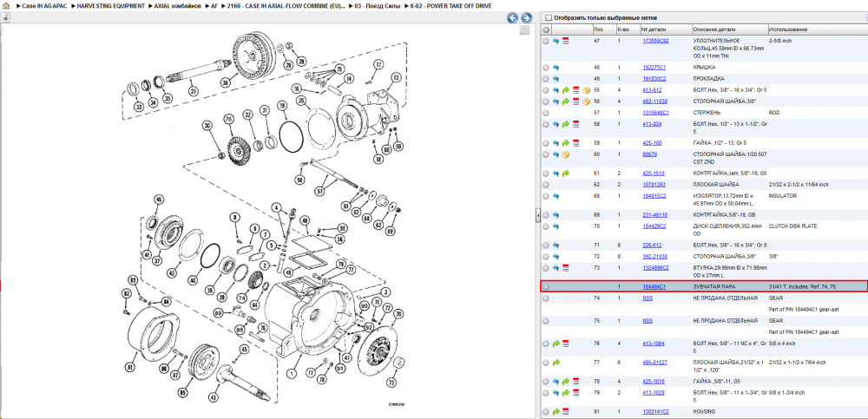Click blue arrow icon for part 425-1010

point(556,382)
